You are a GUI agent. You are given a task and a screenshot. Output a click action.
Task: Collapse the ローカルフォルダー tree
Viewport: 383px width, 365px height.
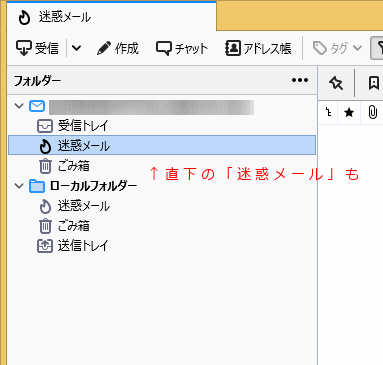click(19, 186)
